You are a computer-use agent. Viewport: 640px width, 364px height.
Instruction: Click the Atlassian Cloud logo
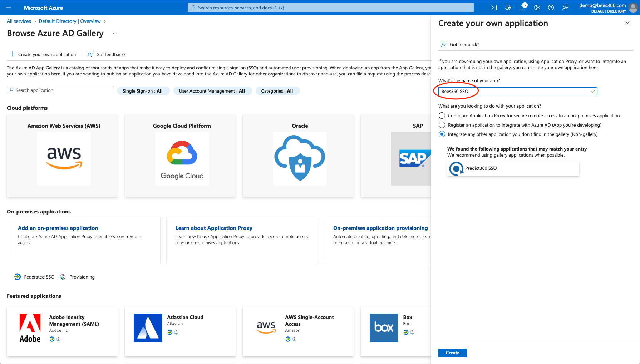(148, 328)
